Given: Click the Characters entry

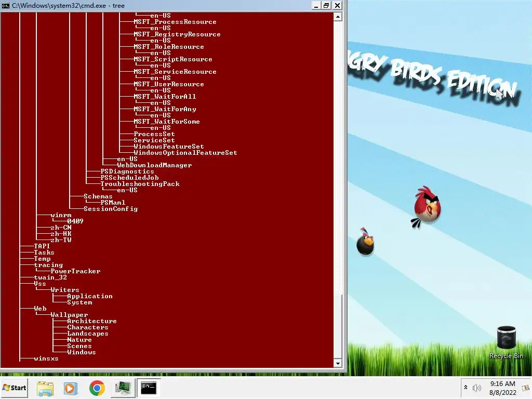Looking at the screenshot, I should pyautogui.click(x=87, y=327).
